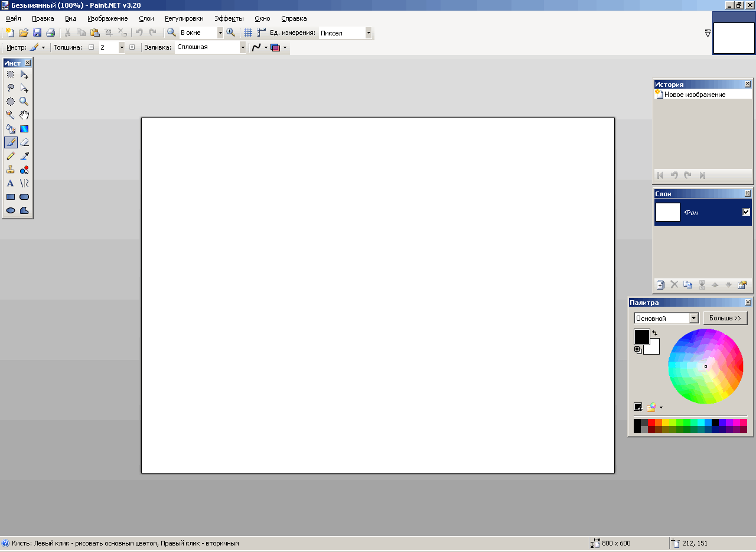
Task: Choose the Color Picker eyedropper tool
Action: click(24, 156)
